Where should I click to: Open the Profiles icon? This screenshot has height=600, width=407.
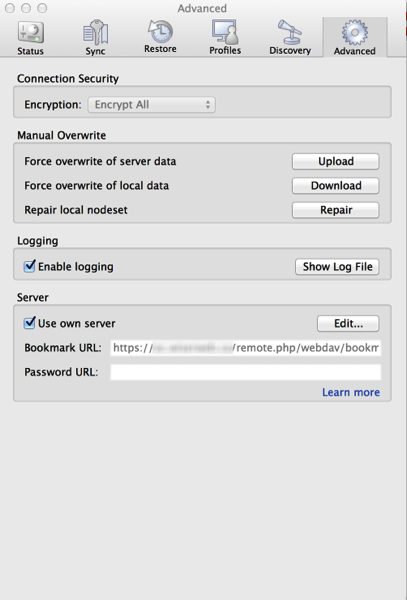225,32
